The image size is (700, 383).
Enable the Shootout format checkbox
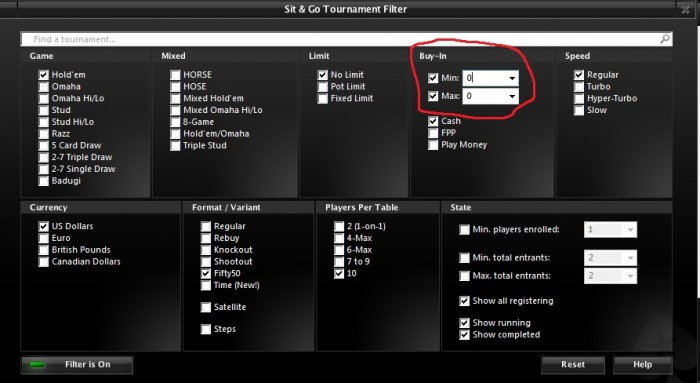(x=205, y=262)
